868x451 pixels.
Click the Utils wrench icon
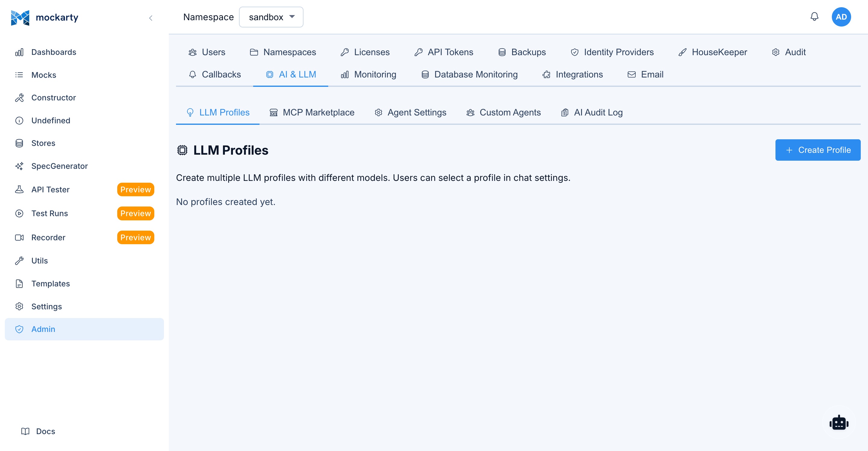coord(19,260)
